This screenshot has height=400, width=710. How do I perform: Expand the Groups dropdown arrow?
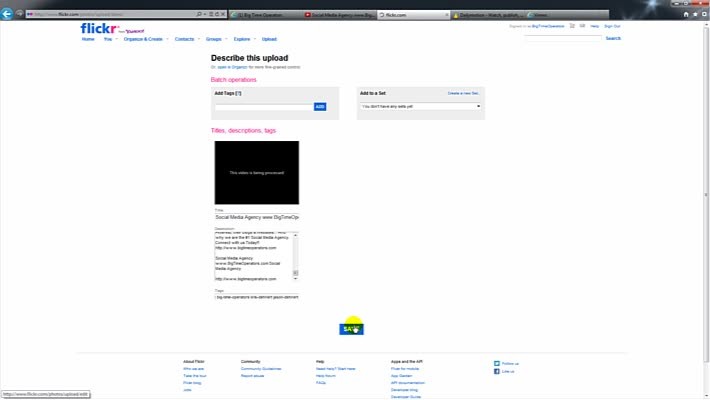(226, 39)
